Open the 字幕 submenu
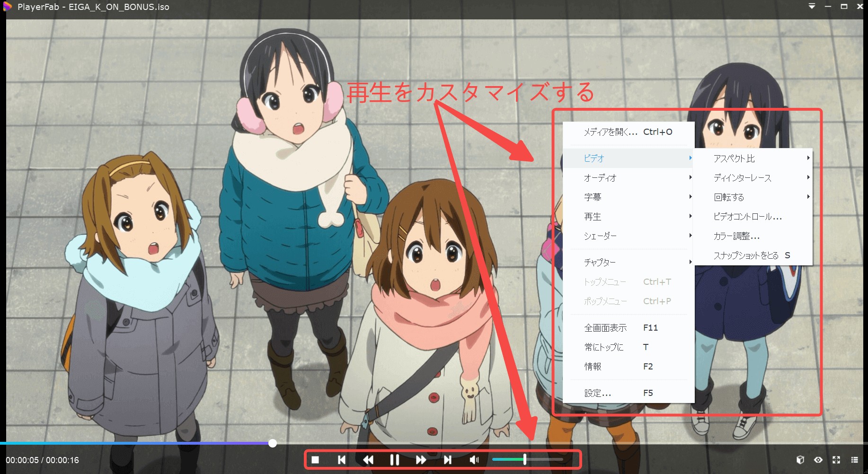 pyautogui.click(x=628, y=197)
